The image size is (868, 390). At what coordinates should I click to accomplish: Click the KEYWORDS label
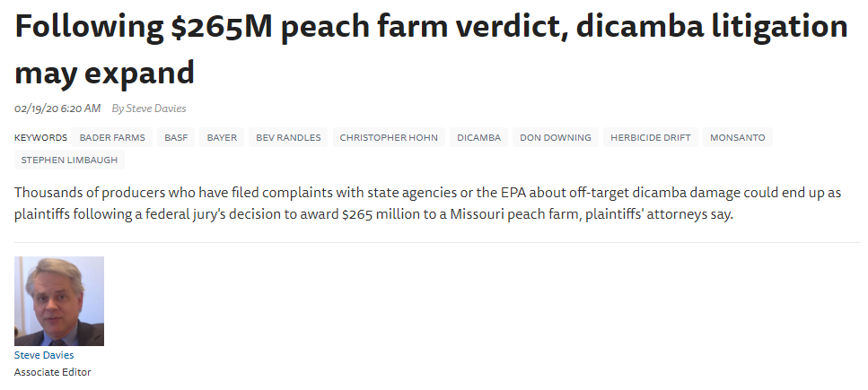40,138
